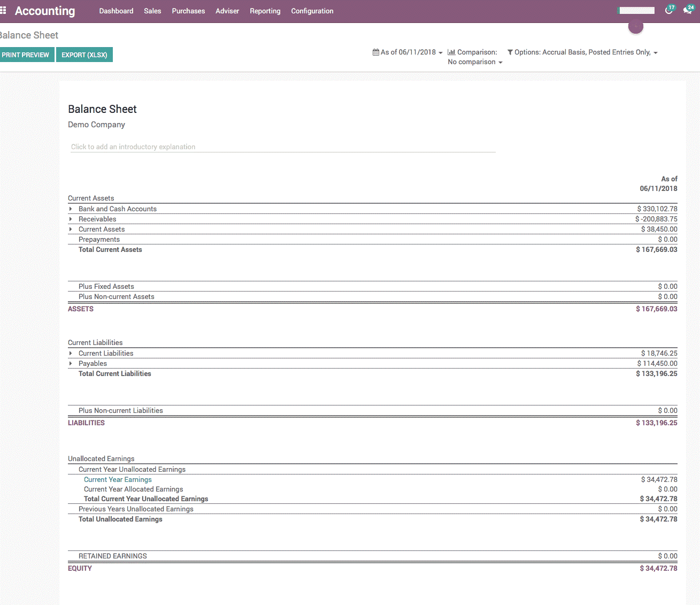The height and width of the screenshot is (605, 700).
Task: Open activities showing 17 pending items
Action: point(668,9)
